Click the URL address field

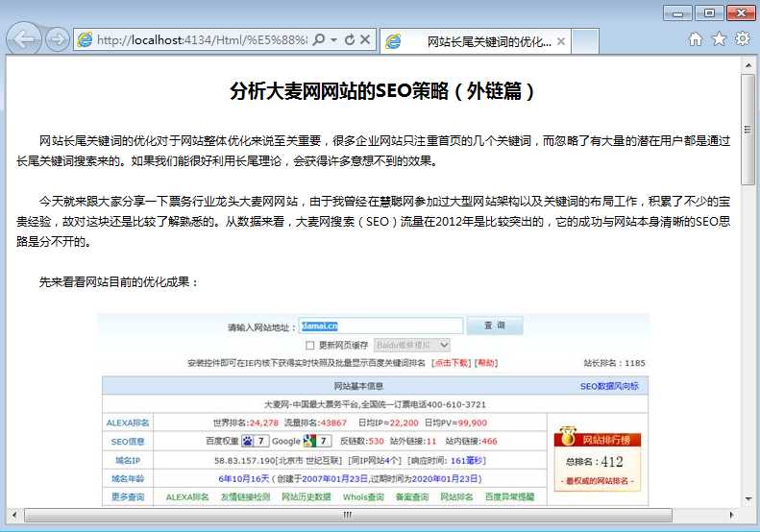(x=202, y=39)
